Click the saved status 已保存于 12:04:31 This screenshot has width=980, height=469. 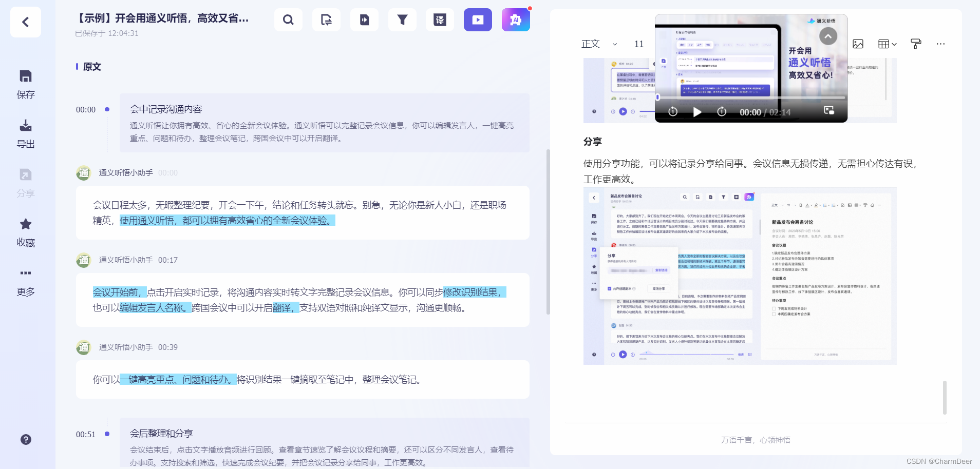pyautogui.click(x=107, y=33)
